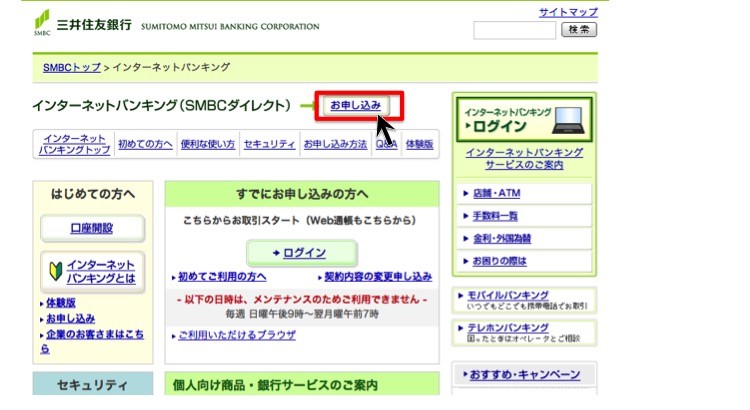Open ご利用いただけるブラウザ link
750x410 pixels.
[237, 335]
